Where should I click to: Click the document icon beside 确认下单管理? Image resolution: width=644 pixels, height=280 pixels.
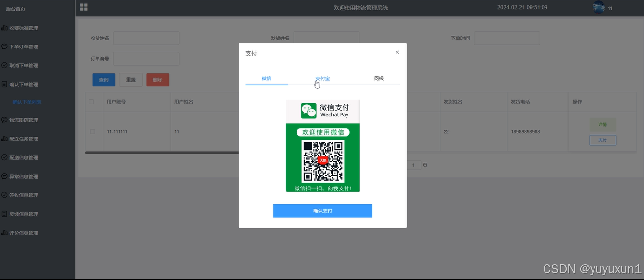[4, 84]
